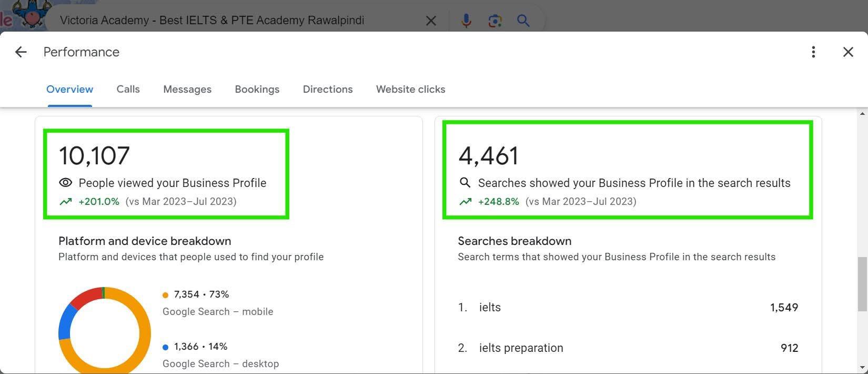Screen dimensions: 868x374
Task: Click the orange Google Search mobile legend dot
Action: click(x=166, y=295)
